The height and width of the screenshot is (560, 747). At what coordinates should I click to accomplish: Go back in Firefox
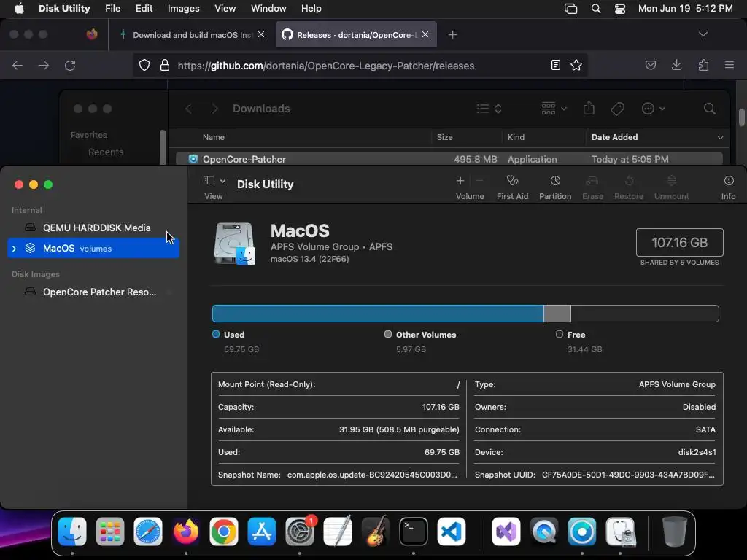(x=18, y=65)
